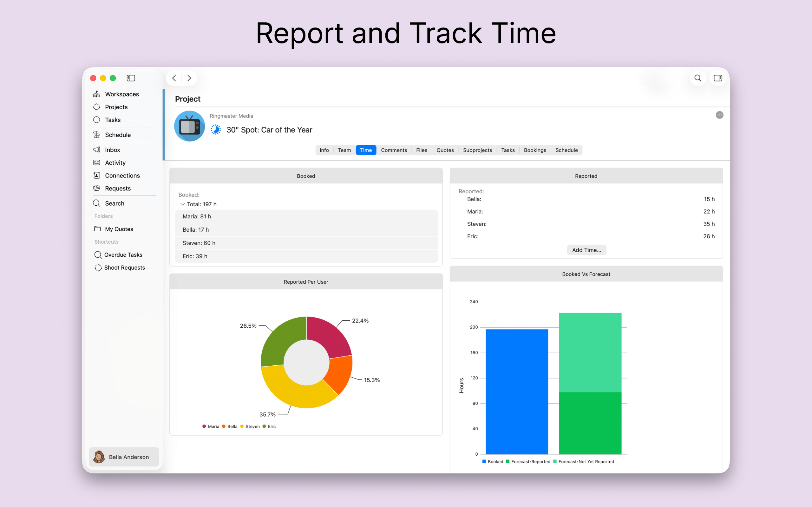Collapse the Total: 197 h disclosure
812x507 pixels.
tap(182, 204)
